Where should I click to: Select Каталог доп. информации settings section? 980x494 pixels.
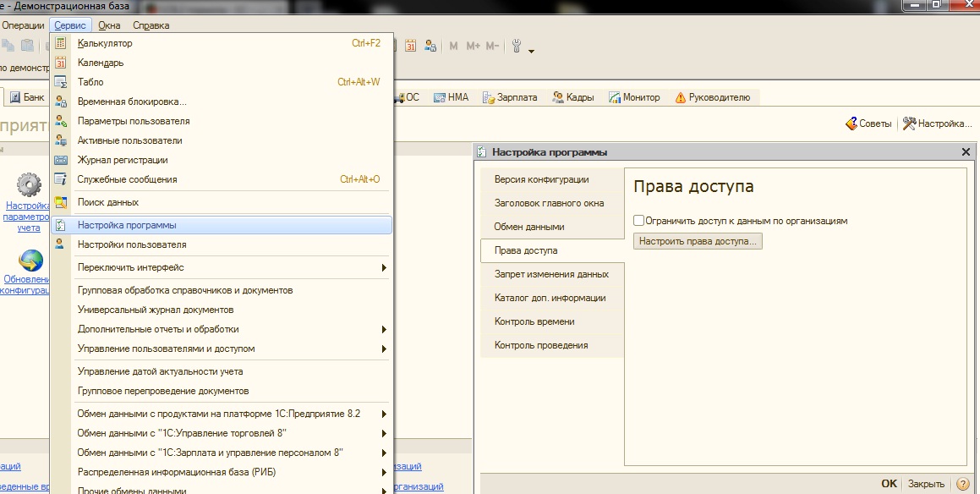[x=552, y=299]
